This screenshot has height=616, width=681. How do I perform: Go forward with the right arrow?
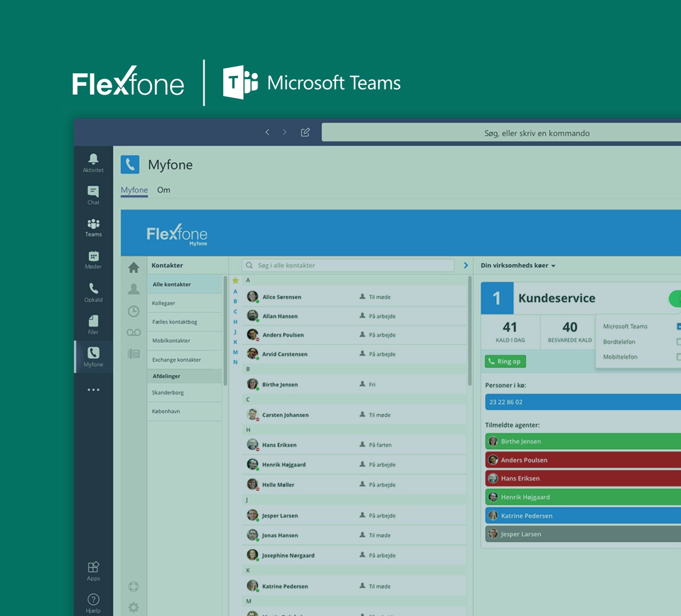284,132
